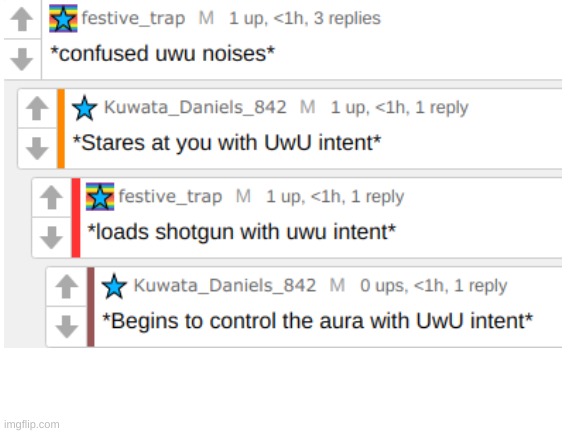Collapse thread via brown reply bar
Image resolution: width=577 pixels, height=433 pixels.
tap(91, 307)
